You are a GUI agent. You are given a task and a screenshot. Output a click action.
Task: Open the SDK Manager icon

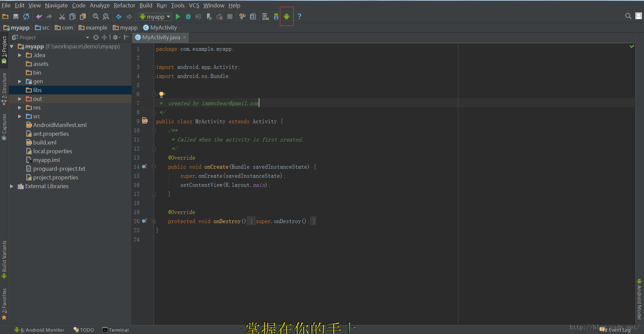tap(276, 16)
